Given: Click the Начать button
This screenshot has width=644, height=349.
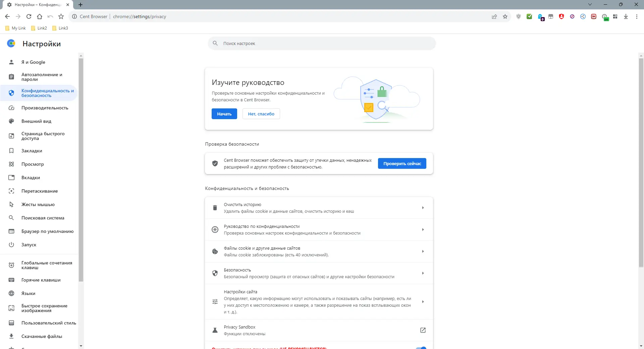Looking at the screenshot, I should 224,114.
